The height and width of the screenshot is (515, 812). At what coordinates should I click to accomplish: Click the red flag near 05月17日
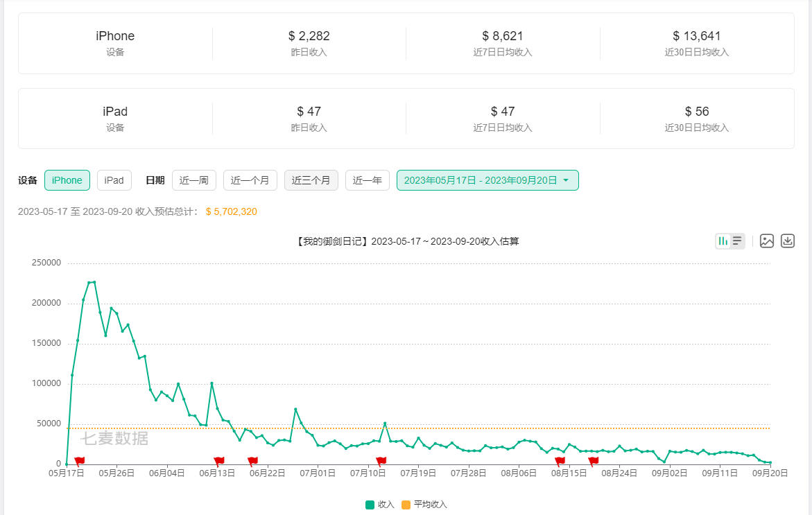pos(79,461)
